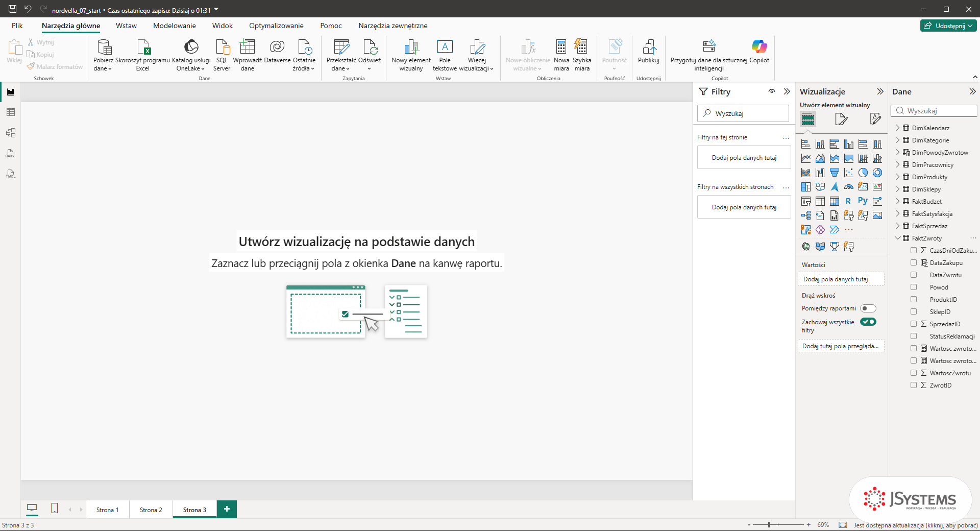Click Szybka miara in ribbon
This screenshot has height=531, width=980.
click(x=582, y=55)
